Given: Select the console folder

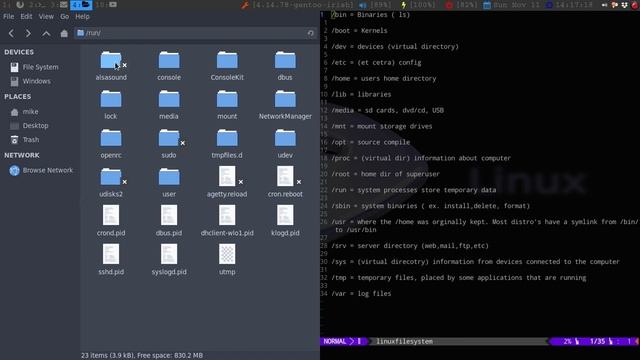Looking at the screenshot, I should click(169, 65).
